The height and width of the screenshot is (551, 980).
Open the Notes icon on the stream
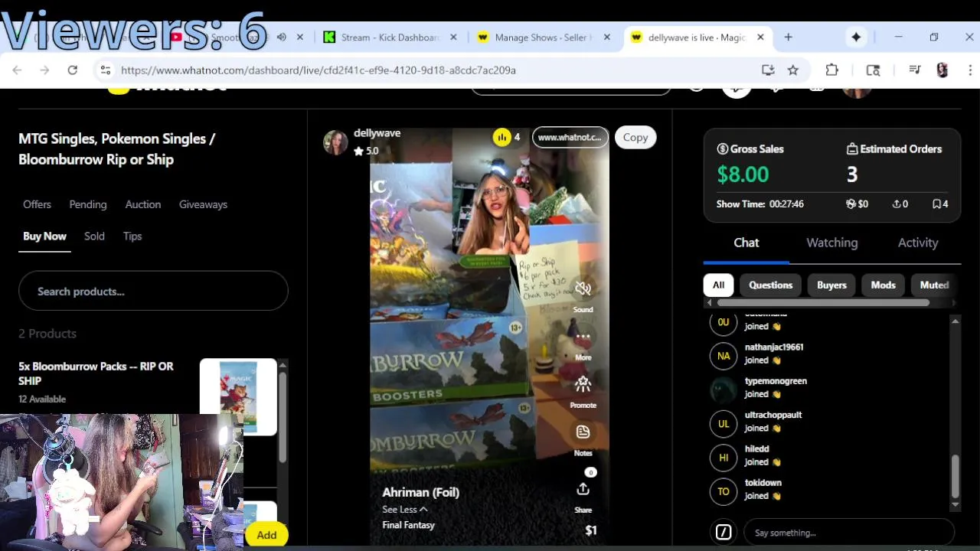tap(583, 432)
